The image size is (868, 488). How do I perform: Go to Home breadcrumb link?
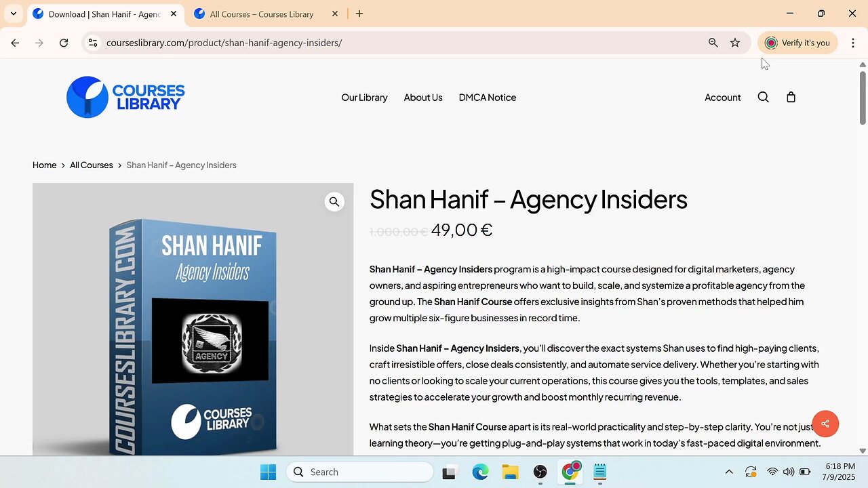point(45,165)
